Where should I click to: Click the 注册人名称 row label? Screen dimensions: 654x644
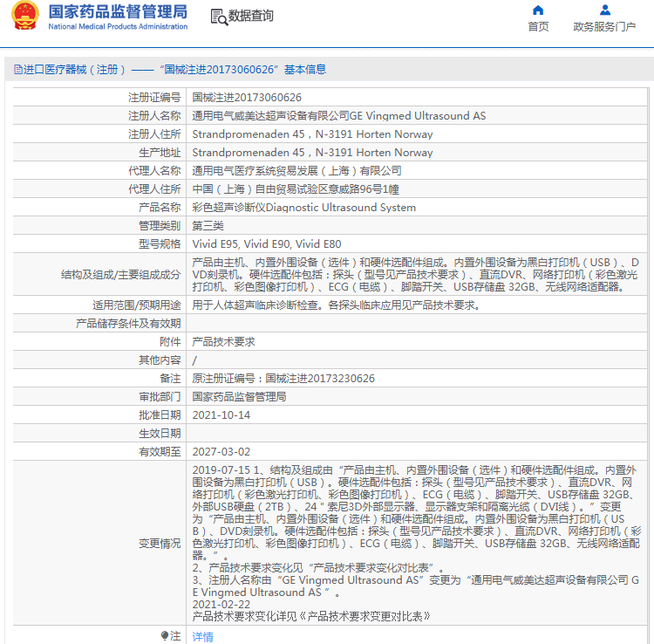(154, 115)
